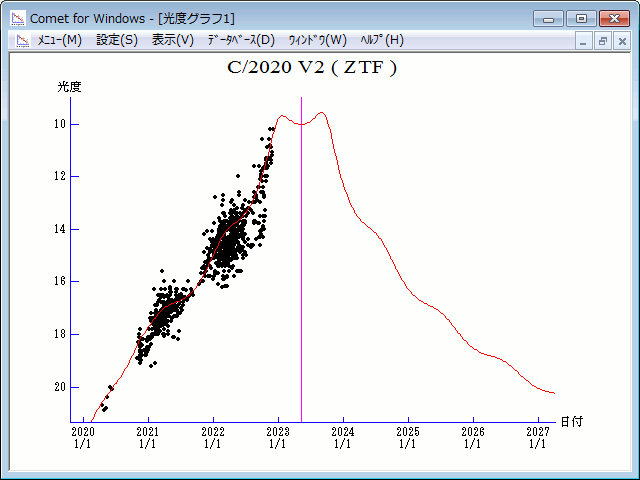Minimize the 光度グラフ1 child window
The image size is (640, 480).
(585, 41)
